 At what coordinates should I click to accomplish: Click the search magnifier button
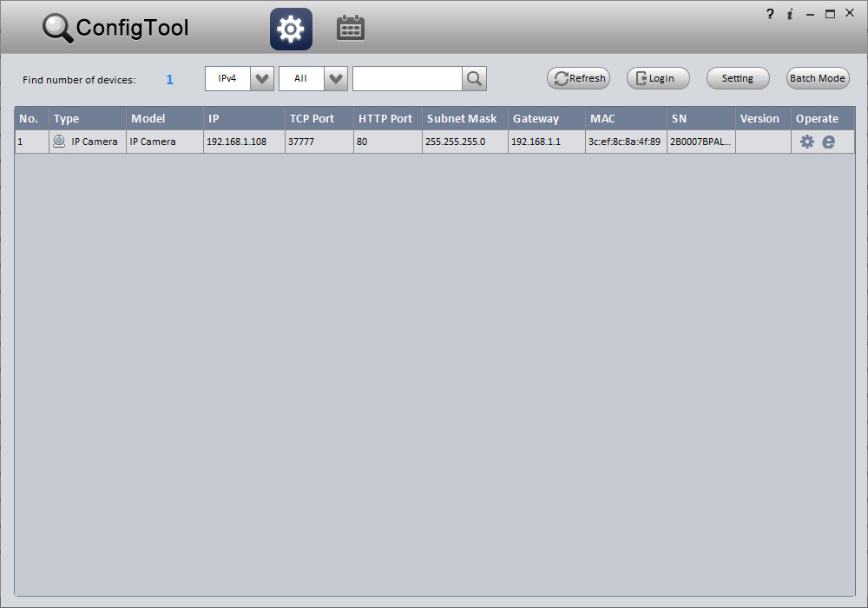coord(474,79)
